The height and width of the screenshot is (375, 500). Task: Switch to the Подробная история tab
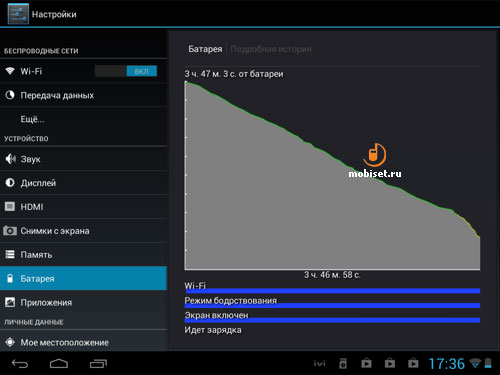271,49
